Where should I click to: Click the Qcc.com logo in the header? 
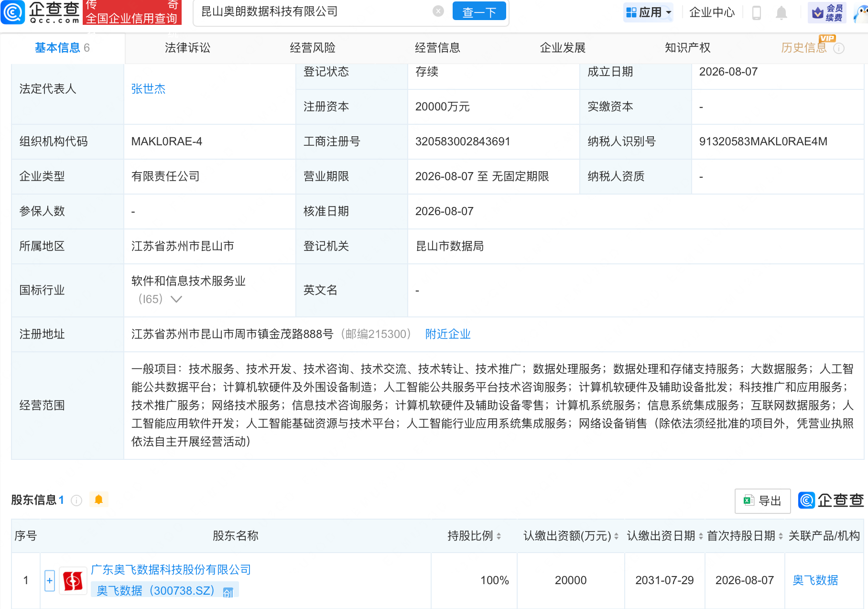coord(40,12)
